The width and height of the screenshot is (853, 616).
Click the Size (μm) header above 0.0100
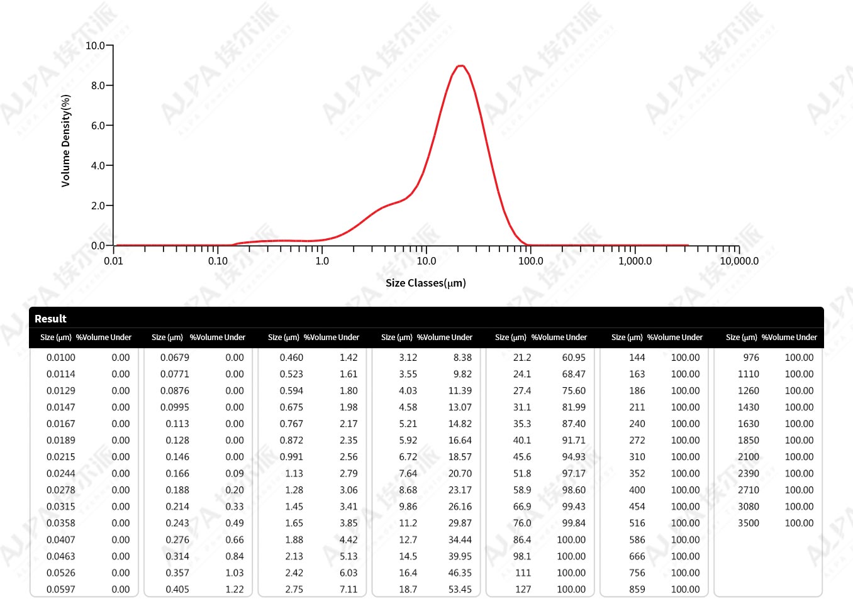[56, 338]
